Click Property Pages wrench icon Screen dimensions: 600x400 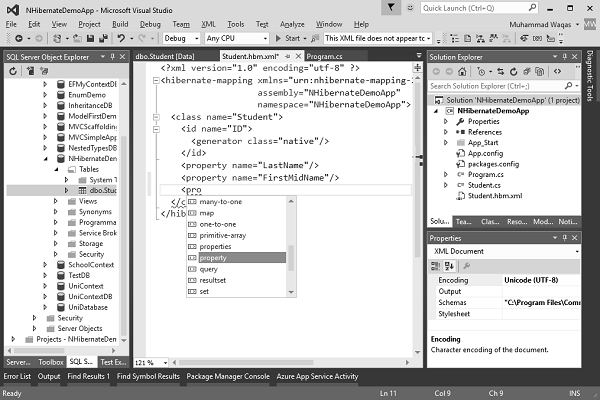click(x=466, y=266)
